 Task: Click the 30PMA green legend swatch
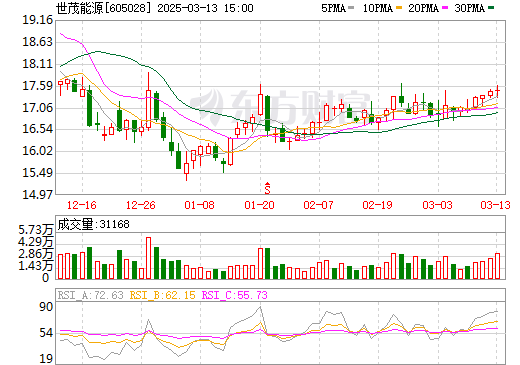pos(491,8)
